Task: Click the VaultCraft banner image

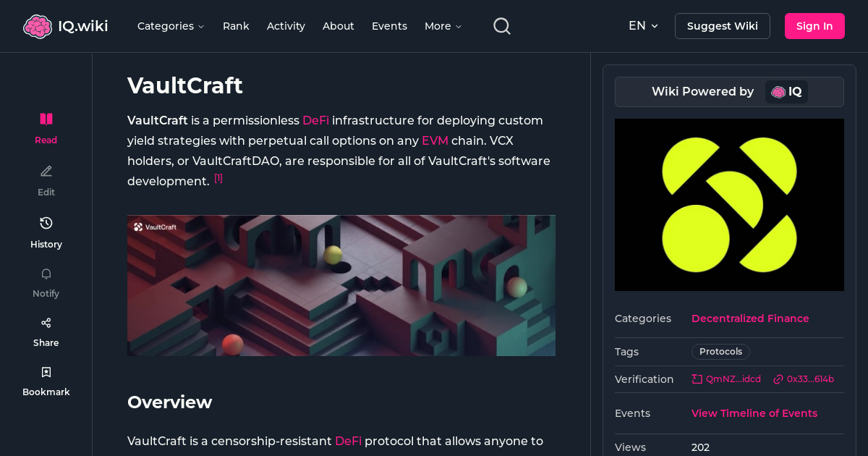Action: pyautogui.click(x=341, y=285)
